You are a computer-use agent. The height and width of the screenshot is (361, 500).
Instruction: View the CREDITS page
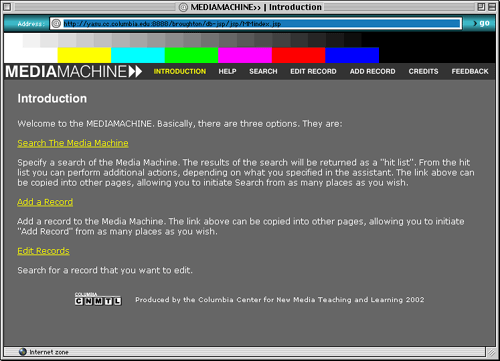(423, 71)
